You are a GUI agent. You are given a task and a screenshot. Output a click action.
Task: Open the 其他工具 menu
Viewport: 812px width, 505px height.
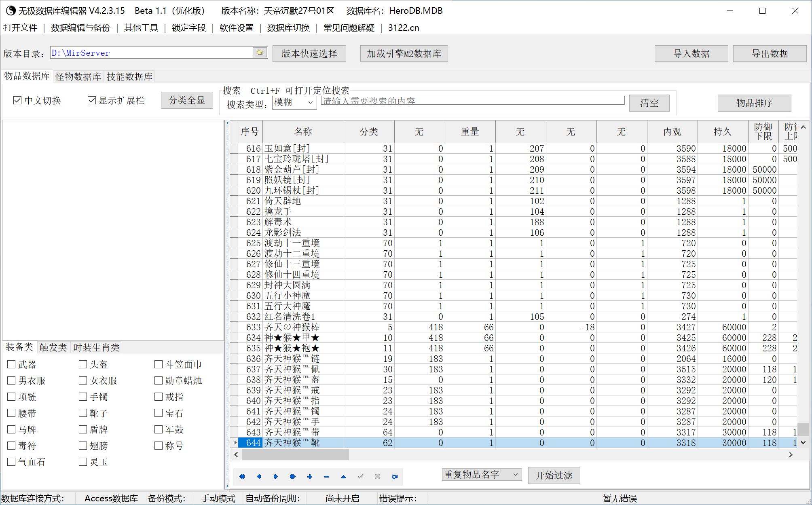(141, 27)
